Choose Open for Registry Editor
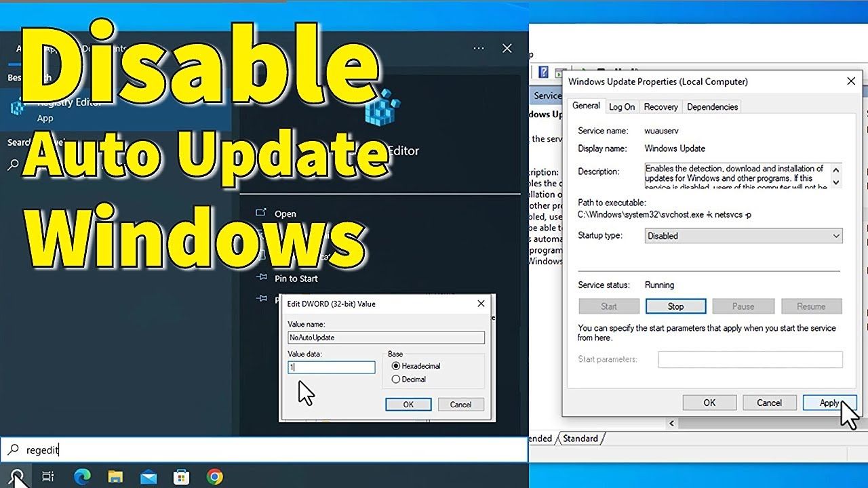 (285, 213)
